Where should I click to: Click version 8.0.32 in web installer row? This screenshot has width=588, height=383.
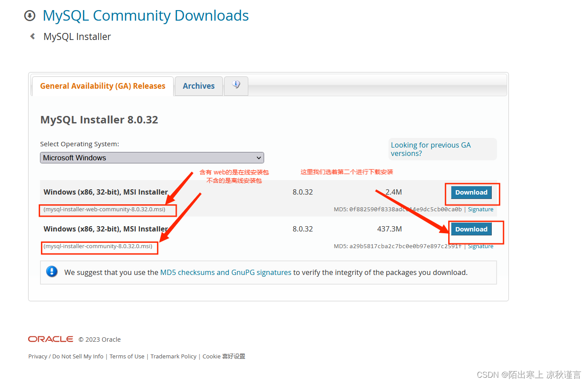tap(303, 192)
